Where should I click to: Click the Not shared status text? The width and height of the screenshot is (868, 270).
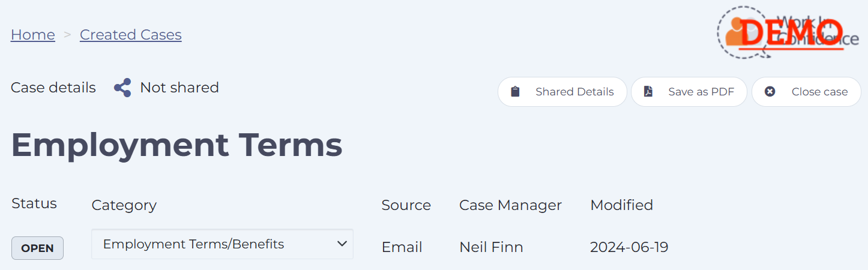click(x=179, y=88)
